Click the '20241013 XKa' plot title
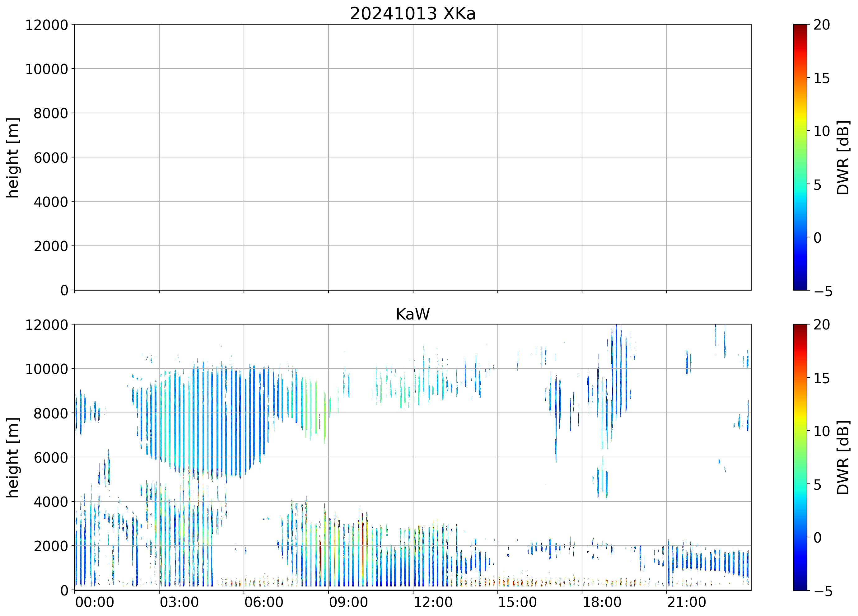858x616 pixels. [x=412, y=14]
